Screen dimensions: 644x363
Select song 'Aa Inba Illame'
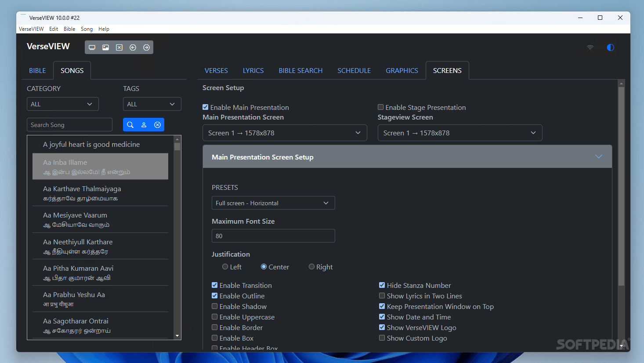[x=100, y=167]
